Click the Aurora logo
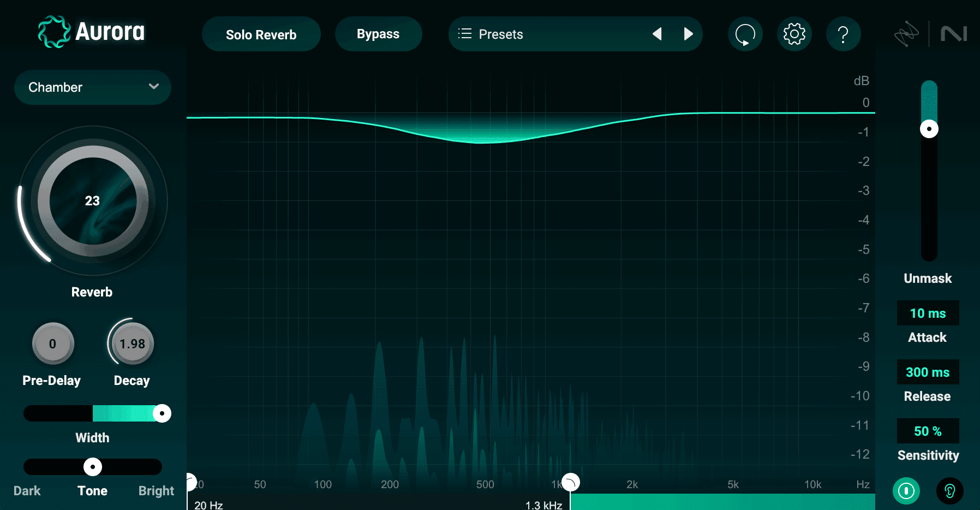This screenshot has width=980, height=510. click(91, 32)
